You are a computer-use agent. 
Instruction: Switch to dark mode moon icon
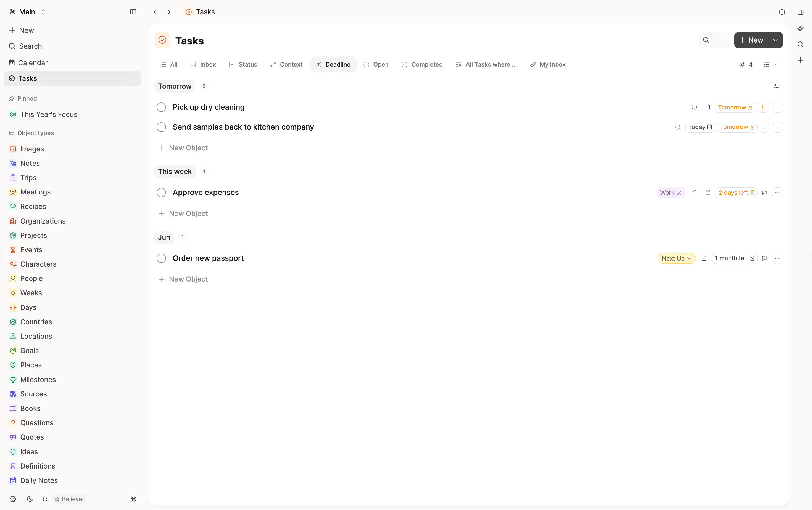tap(30, 499)
